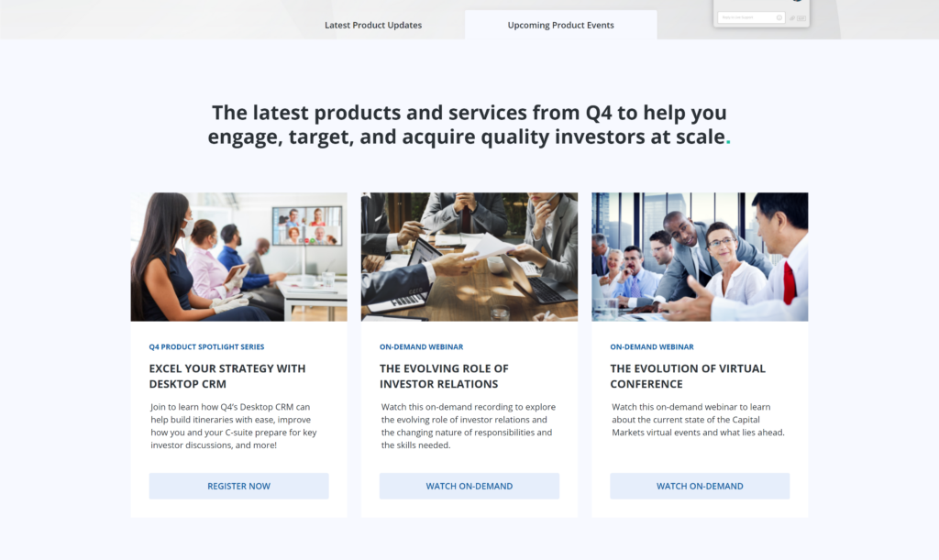Screen dimensions: 939x560
Task: Click the Virtual Conference card description text
Action: pyautogui.click(x=698, y=420)
